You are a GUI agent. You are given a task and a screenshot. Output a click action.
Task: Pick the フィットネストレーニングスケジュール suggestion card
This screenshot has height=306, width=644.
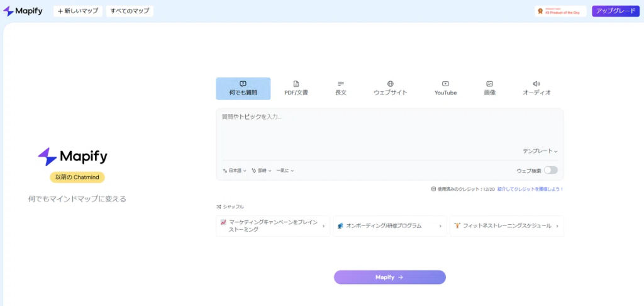tap(506, 225)
